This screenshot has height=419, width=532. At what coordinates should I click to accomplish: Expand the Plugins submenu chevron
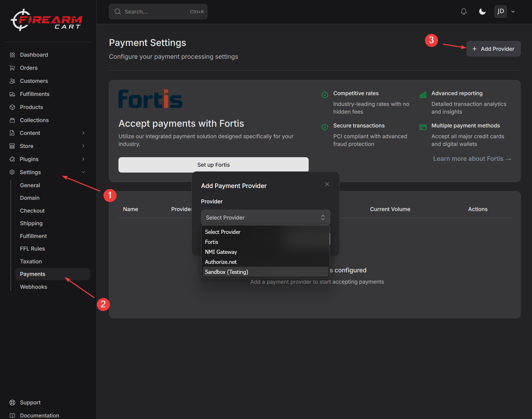tap(83, 159)
